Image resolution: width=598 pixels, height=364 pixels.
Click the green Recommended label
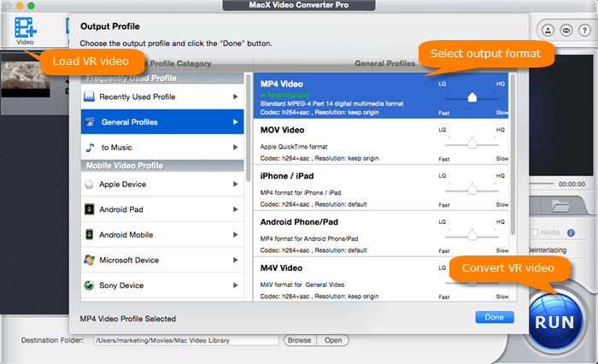(284, 95)
